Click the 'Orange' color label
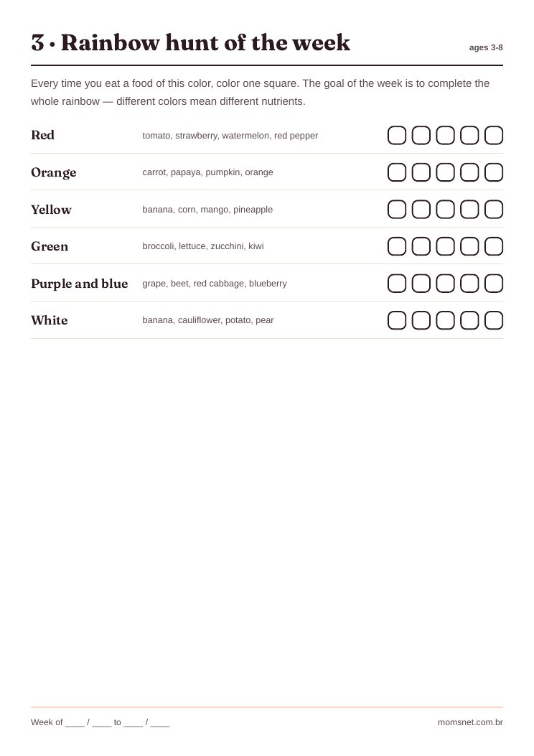This screenshot has width=534, height=756. coord(54,172)
